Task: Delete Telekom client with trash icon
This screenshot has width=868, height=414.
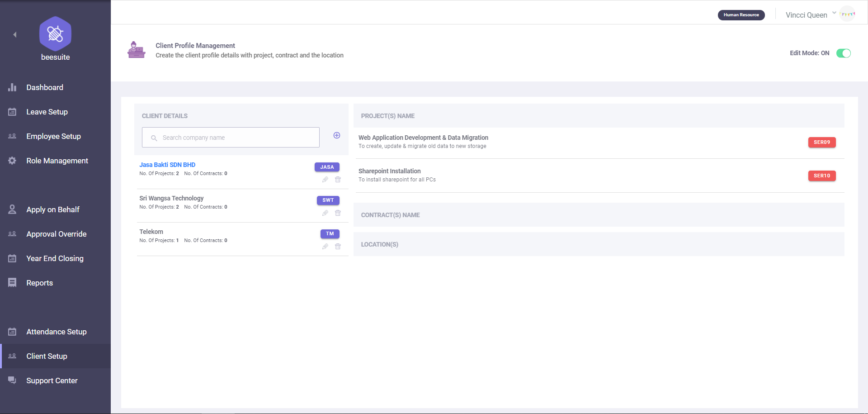Action: click(x=338, y=247)
